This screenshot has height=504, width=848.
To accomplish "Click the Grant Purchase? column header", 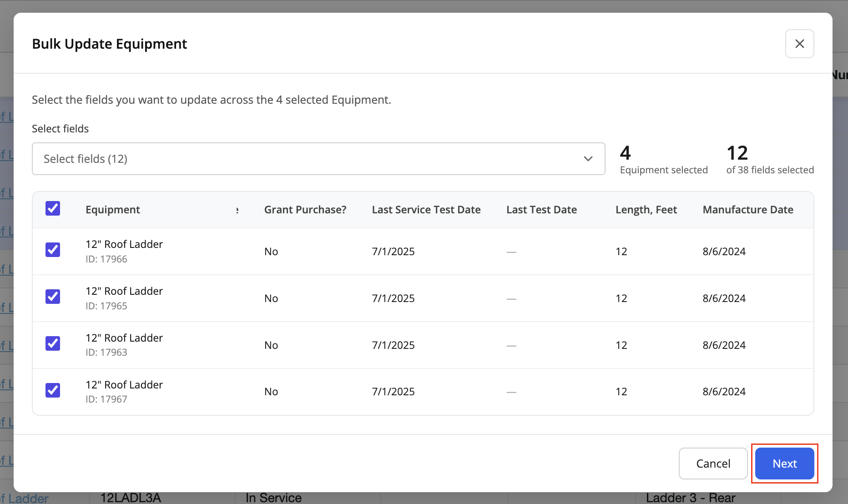I will (305, 210).
